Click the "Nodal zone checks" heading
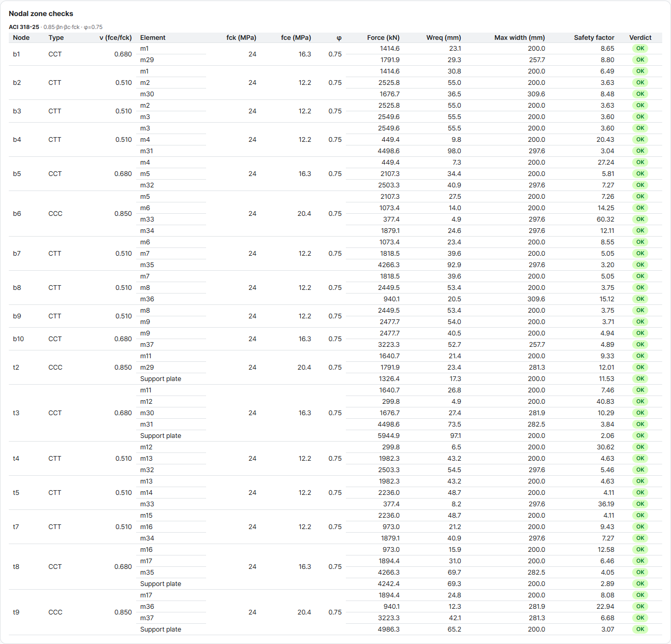 (x=41, y=13)
